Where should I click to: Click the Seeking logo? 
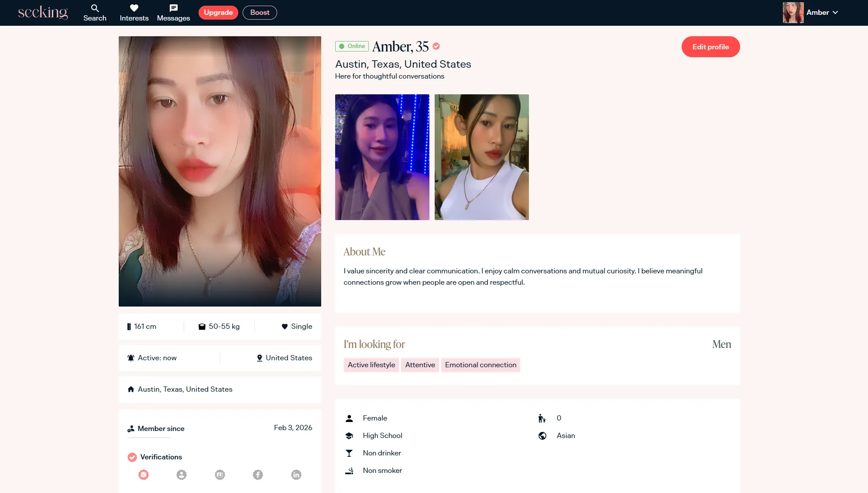tap(43, 13)
